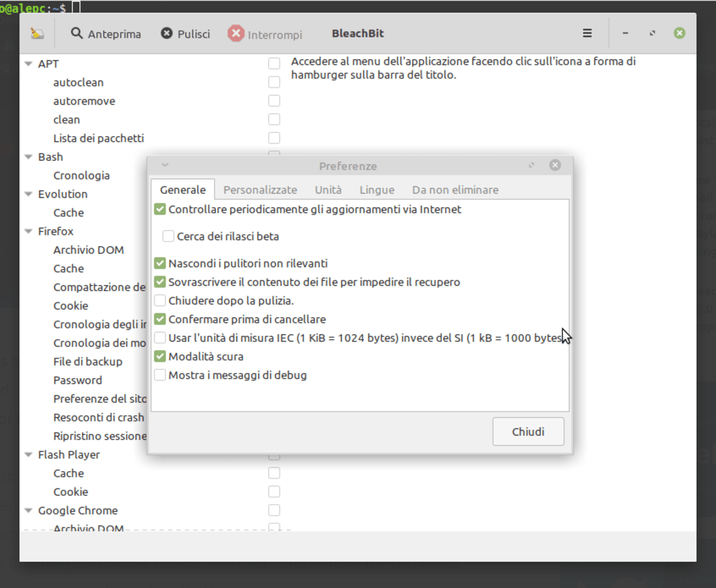Click the Interrompi stop icon
This screenshot has height=588, width=716.
tap(236, 33)
